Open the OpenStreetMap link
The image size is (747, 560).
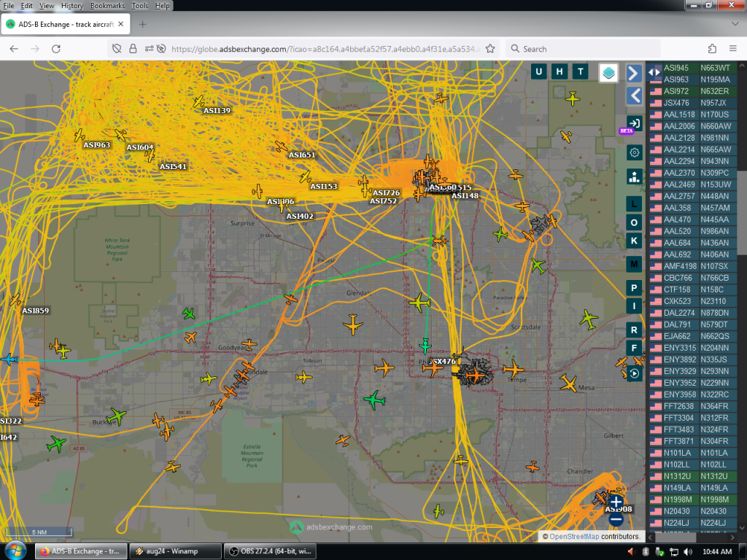coord(574,536)
